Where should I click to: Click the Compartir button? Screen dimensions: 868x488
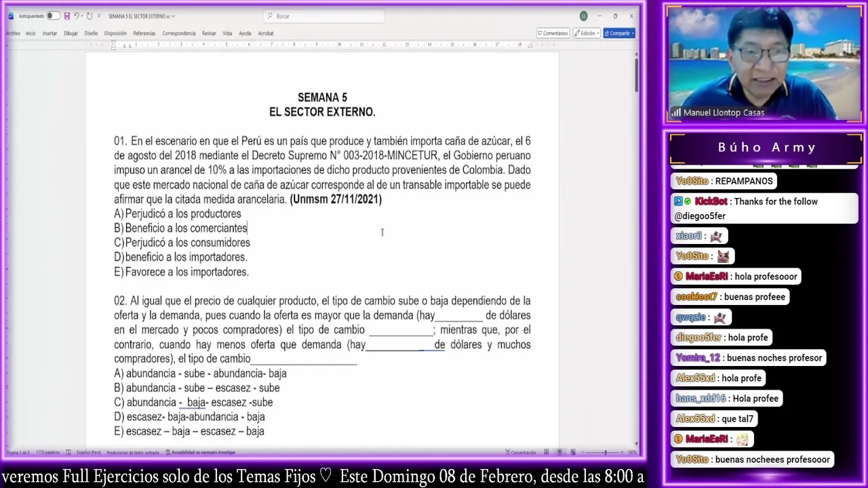click(619, 33)
